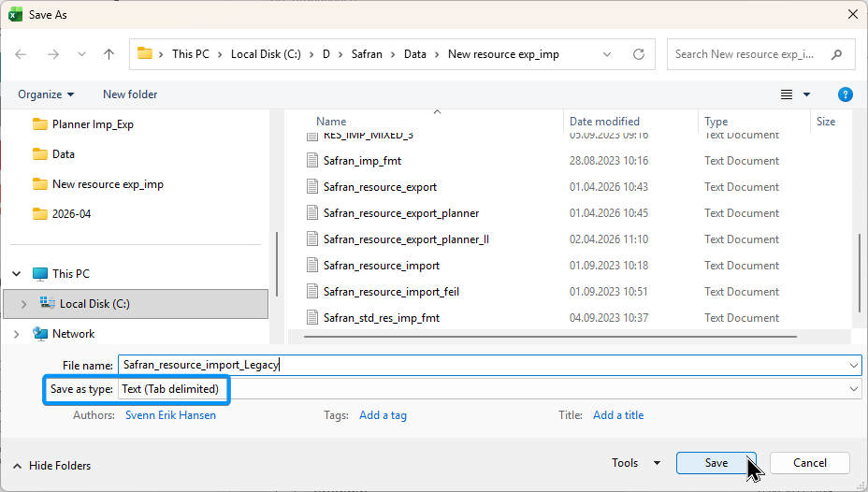Click the search magnifier icon
The height and width of the screenshot is (492, 868).
tap(836, 54)
